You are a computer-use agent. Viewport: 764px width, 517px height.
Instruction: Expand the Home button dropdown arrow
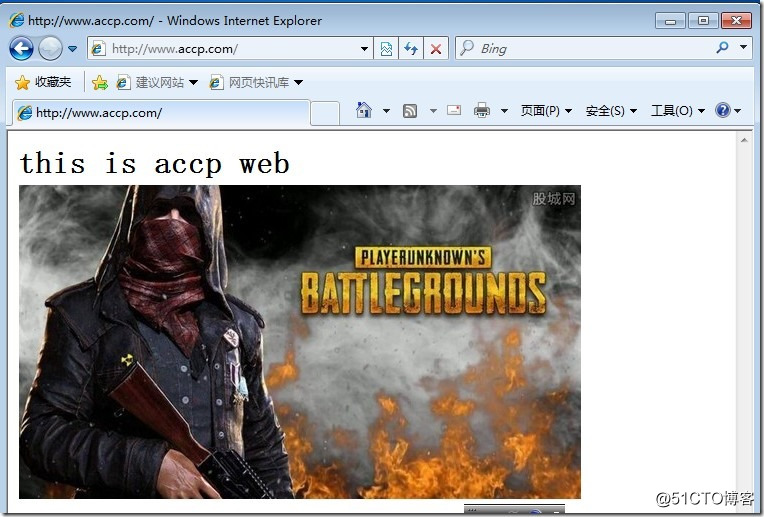coord(386,111)
